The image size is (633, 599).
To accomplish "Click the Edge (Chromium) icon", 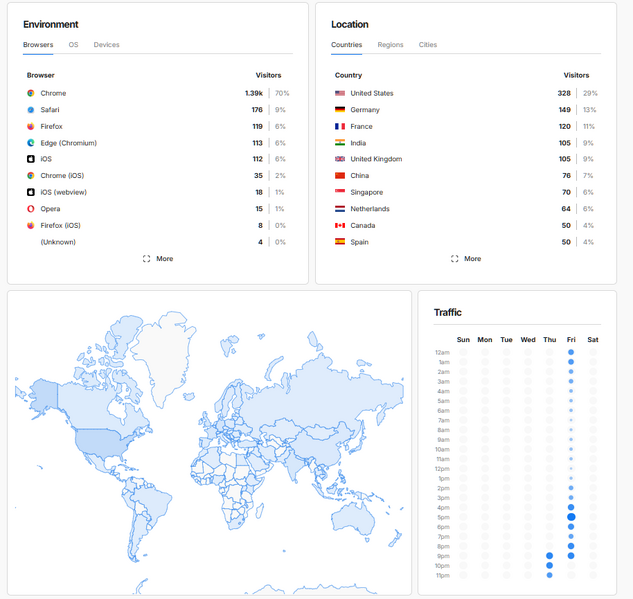I will [x=31, y=143].
